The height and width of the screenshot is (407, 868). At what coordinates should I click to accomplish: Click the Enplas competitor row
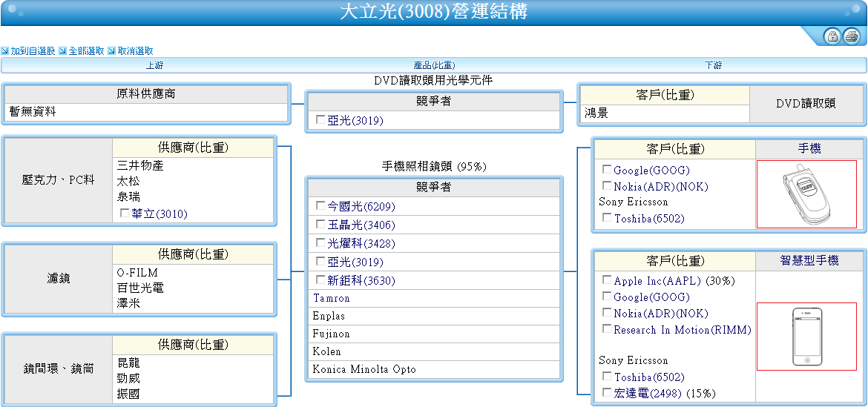pyautogui.click(x=433, y=317)
